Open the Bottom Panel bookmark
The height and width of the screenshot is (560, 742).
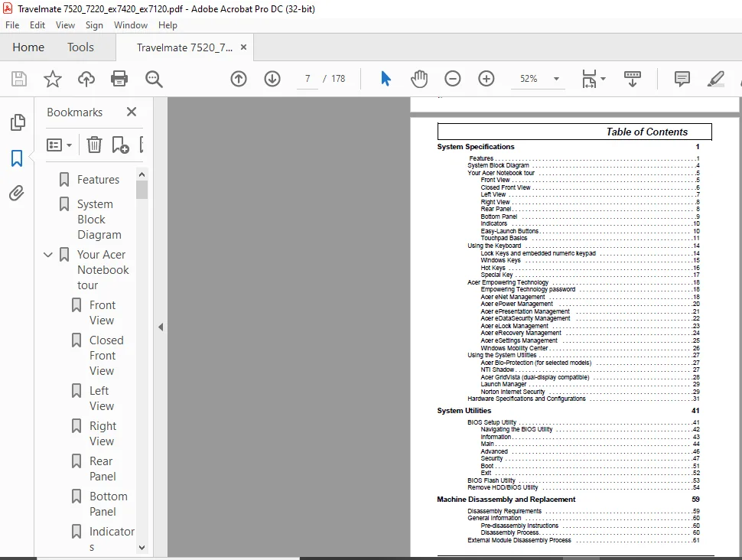(x=109, y=504)
